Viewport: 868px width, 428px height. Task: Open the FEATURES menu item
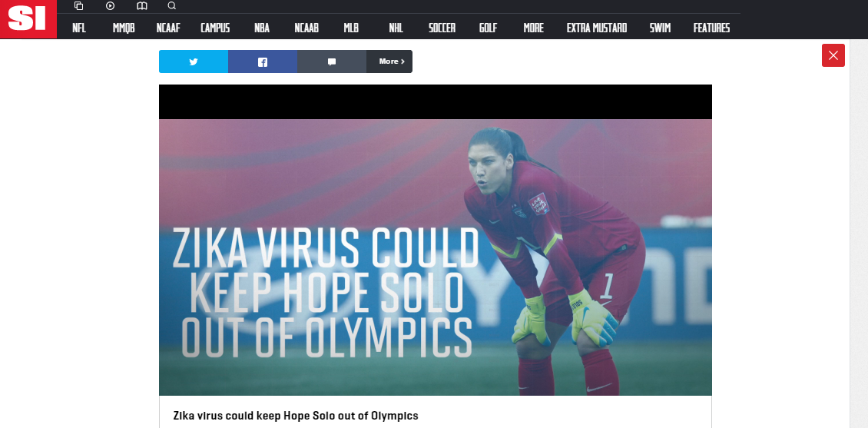pyautogui.click(x=711, y=28)
